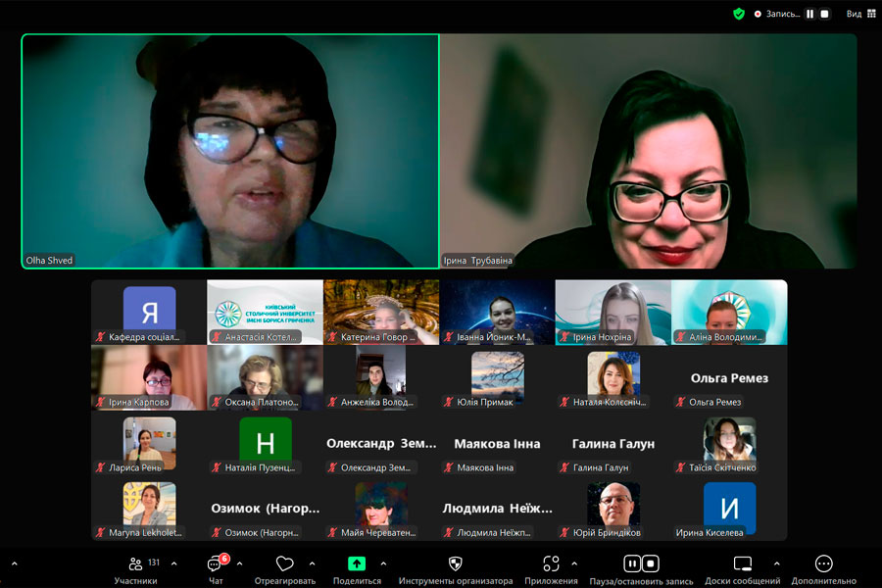
Task: Click the green encryption shield icon
Action: pos(739,14)
